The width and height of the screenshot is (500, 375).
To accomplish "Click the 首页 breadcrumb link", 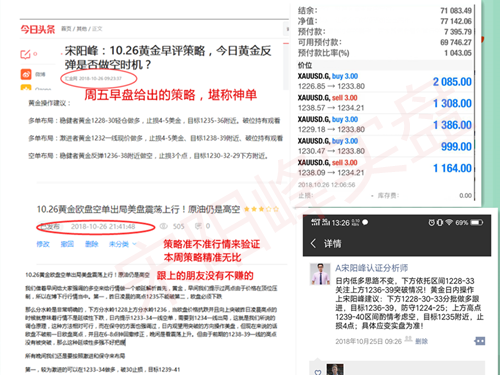I will pos(66,29).
